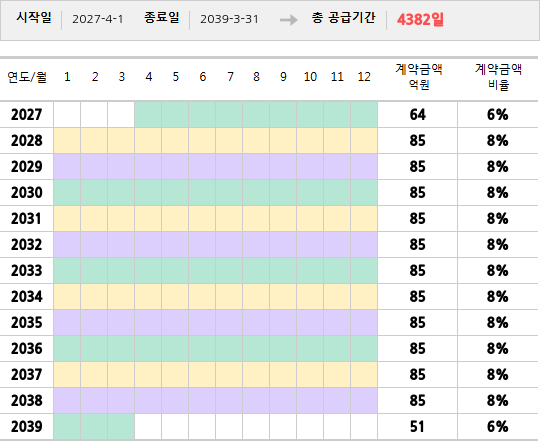Click the month 7 column header
This screenshot has width=550, height=446.
(x=230, y=77)
